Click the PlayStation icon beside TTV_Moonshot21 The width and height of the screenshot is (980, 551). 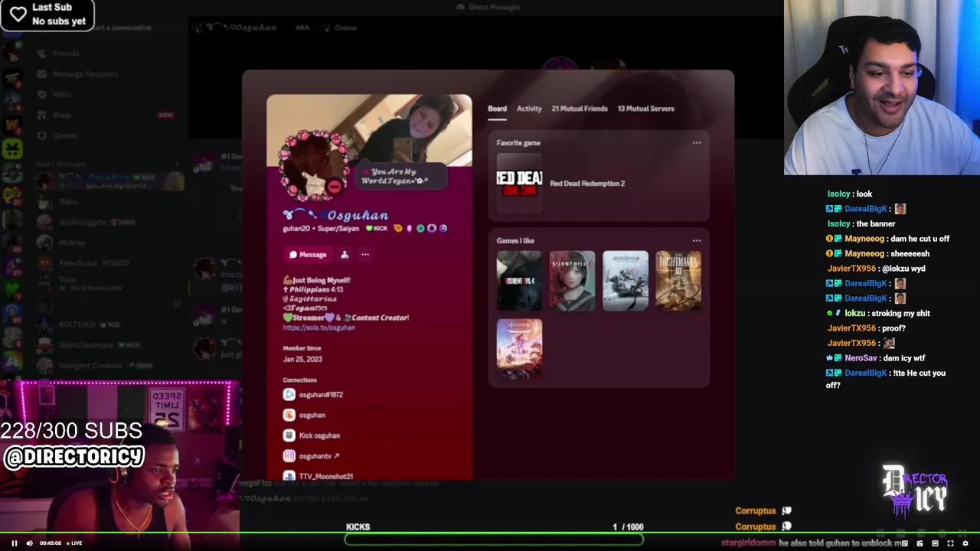pyautogui.click(x=289, y=476)
